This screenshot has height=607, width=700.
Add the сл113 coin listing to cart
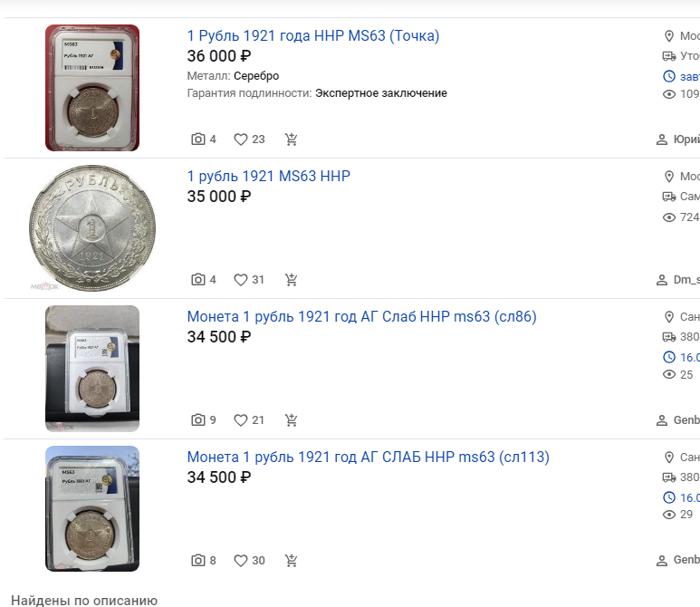click(x=291, y=560)
